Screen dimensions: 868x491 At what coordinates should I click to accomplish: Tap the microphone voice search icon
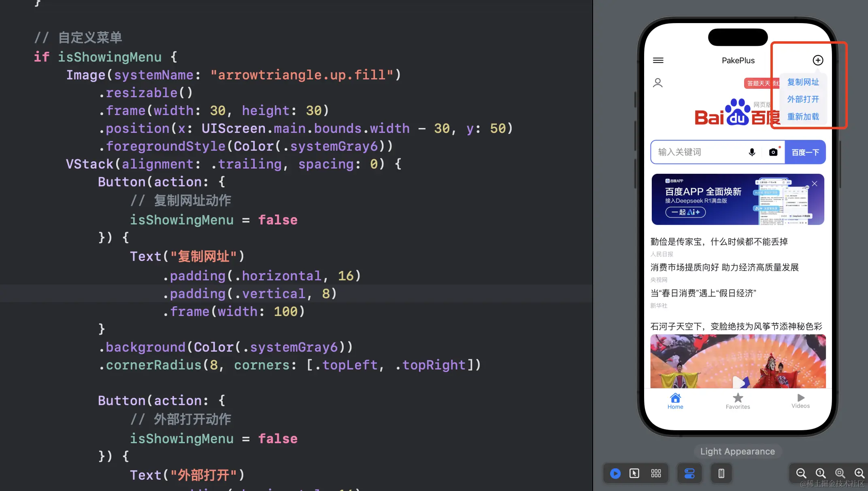tap(752, 152)
